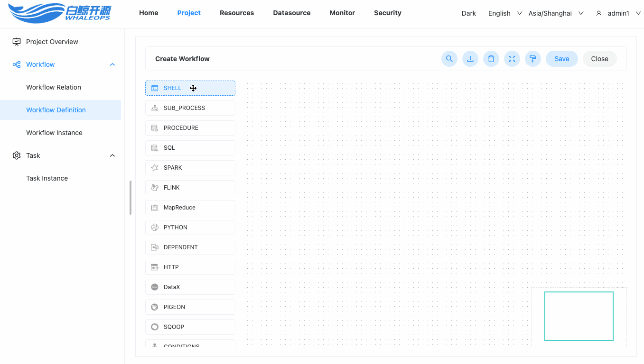Click the DataX label text

pyautogui.click(x=172, y=287)
